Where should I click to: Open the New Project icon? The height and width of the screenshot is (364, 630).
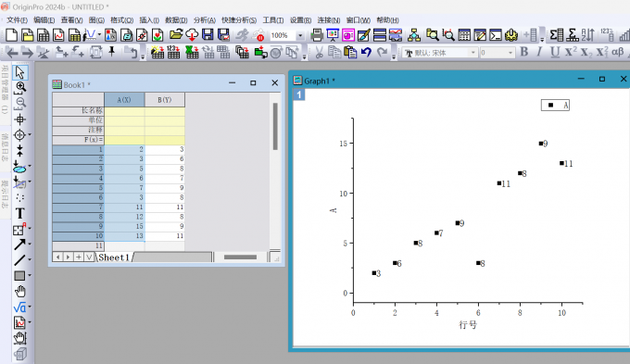pos(12,35)
